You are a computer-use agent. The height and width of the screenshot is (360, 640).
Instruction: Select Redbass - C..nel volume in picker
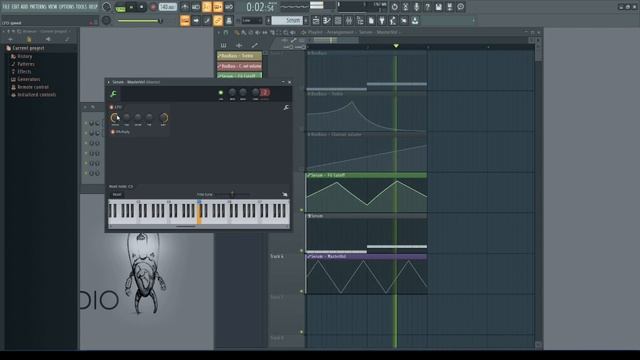239,66
